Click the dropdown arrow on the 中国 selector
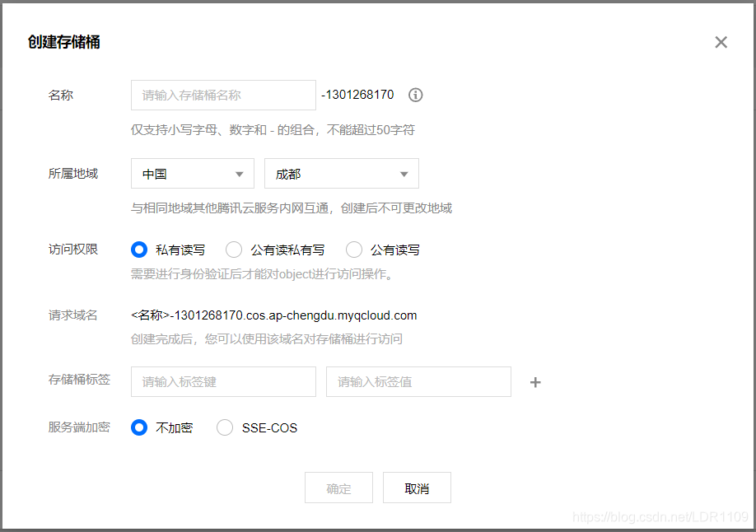This screenshot has width=756, height=532. (x=239, y=173)
